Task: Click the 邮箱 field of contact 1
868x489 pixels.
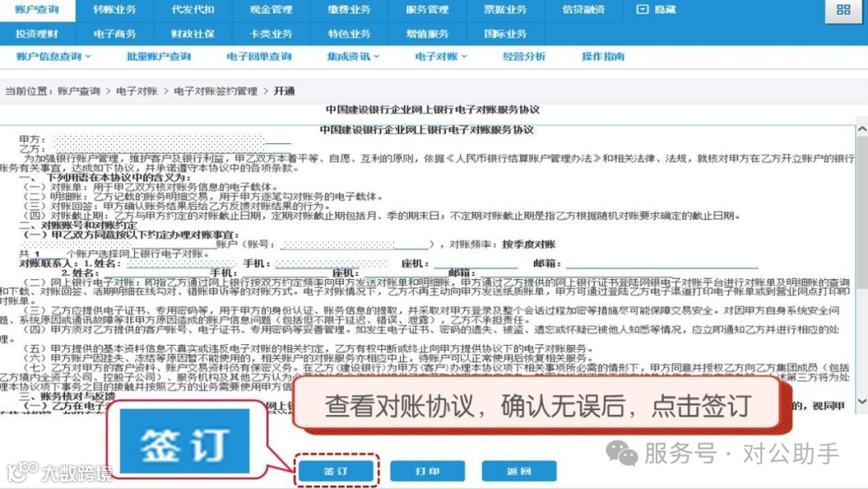Action: tap(661, 264)
